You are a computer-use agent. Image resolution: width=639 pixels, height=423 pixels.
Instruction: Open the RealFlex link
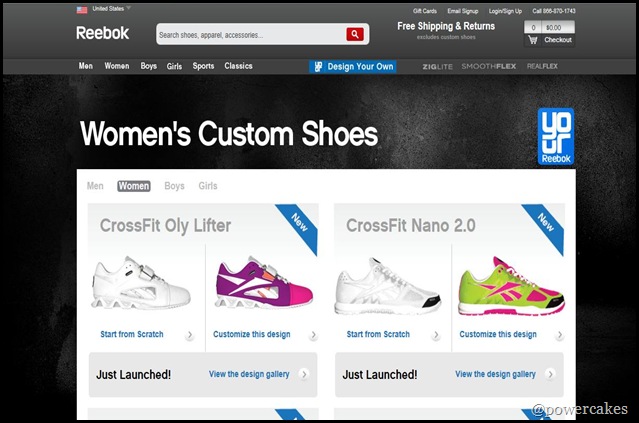coord(542,66)
